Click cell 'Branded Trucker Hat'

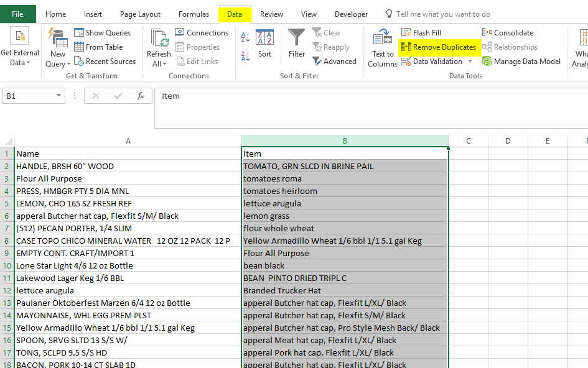(345, 290)
